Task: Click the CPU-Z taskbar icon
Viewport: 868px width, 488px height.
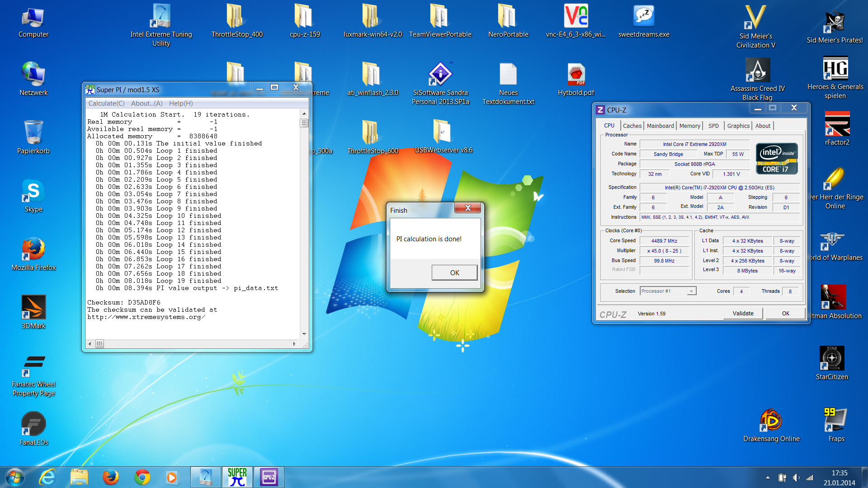Action: coord(269,477)
